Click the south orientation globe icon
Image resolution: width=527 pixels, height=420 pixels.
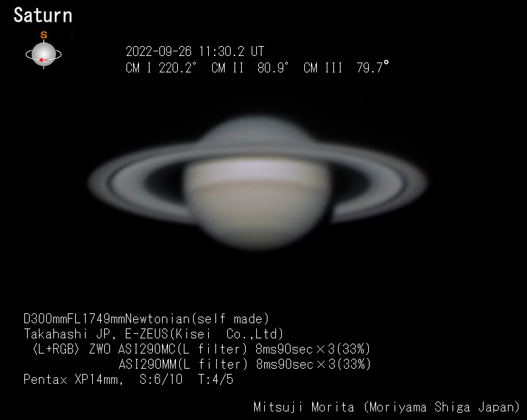(x=43, y=54)
